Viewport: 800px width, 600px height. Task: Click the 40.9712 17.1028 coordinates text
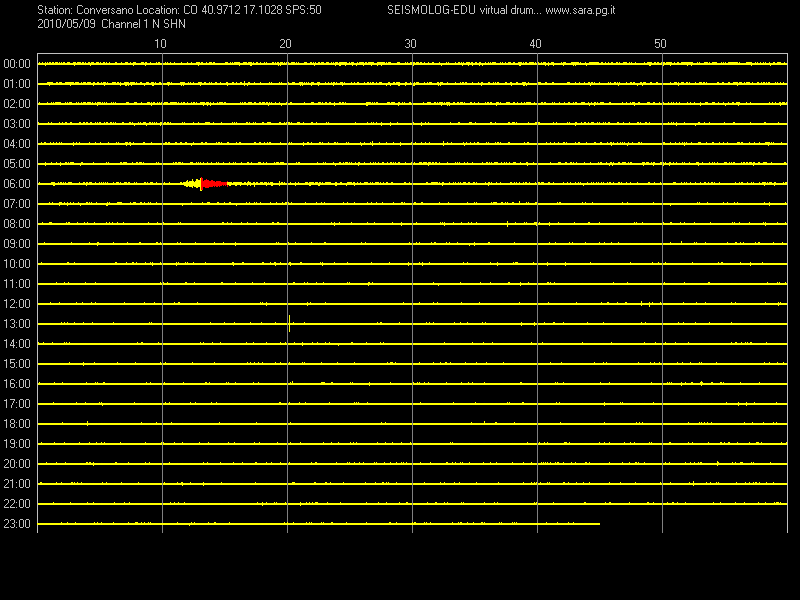click(x=242, y=10)
